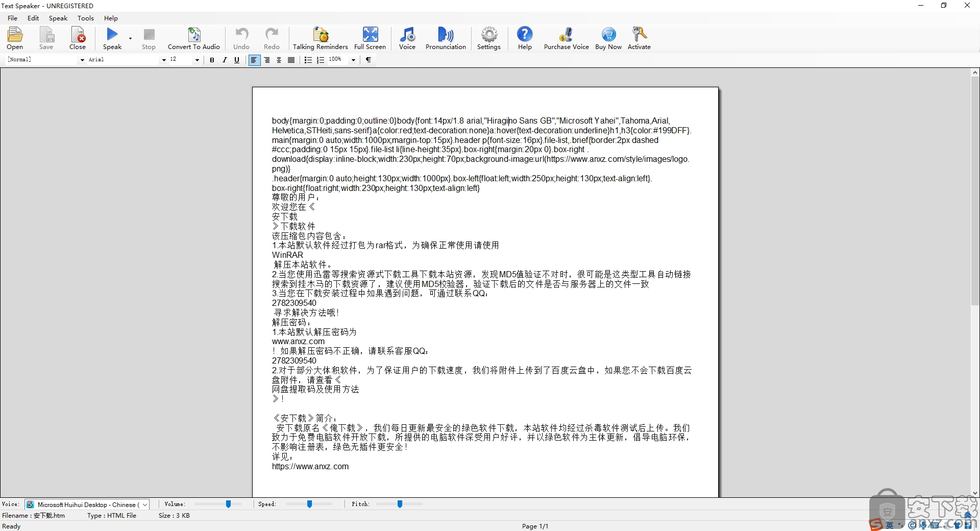Click the Page 1/1 status indicator
Image resolution: width=980 pixels, height=531 pixels.
click(535, 526)
